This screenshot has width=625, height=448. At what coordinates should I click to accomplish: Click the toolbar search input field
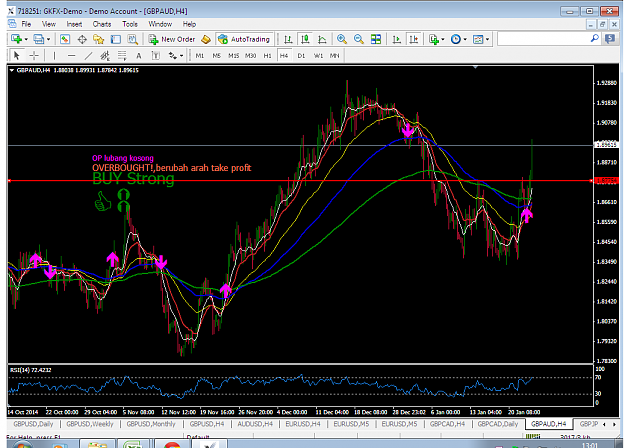544,39
